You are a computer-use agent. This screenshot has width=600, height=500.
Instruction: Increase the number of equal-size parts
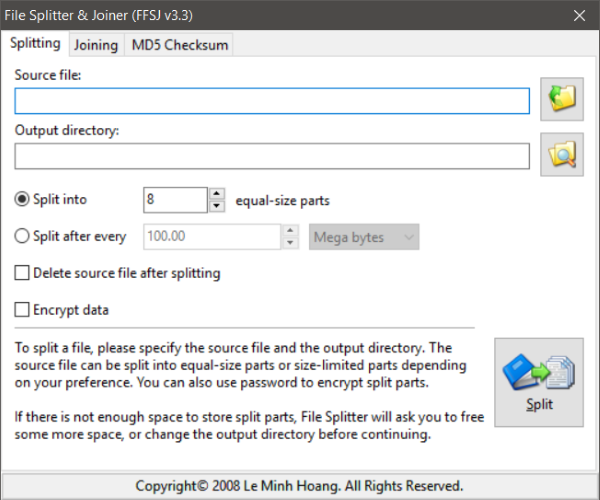(217, 194)
